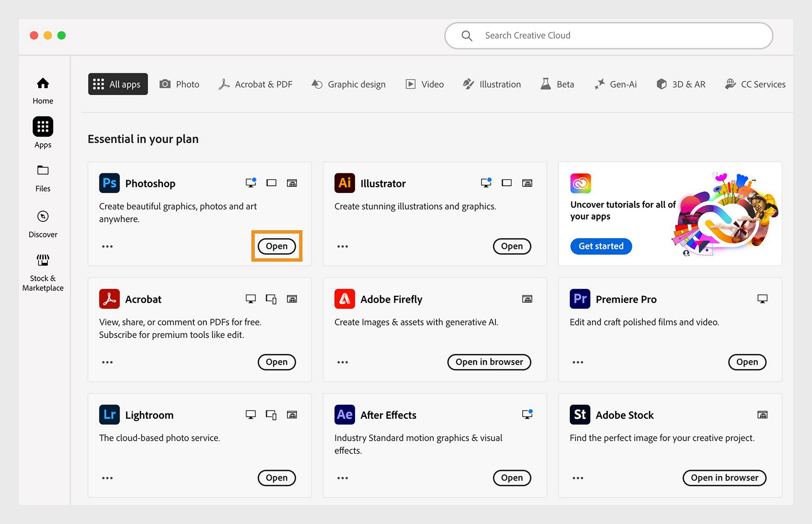Viewport: 812px width, 524px height.
Task: Select the All apps tab
Action: tap(118, 84)
